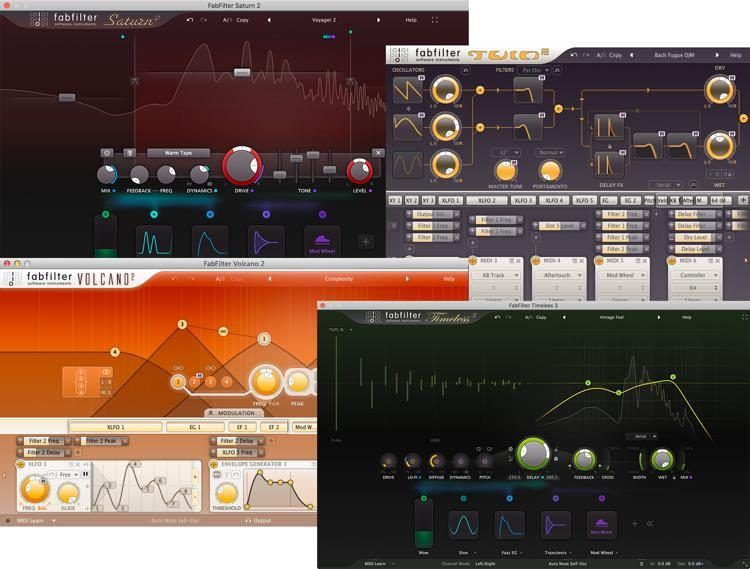Collapse modulation section arrows in Timeless 3
This screenshot has width=750, height=569.
coord(650,524)
